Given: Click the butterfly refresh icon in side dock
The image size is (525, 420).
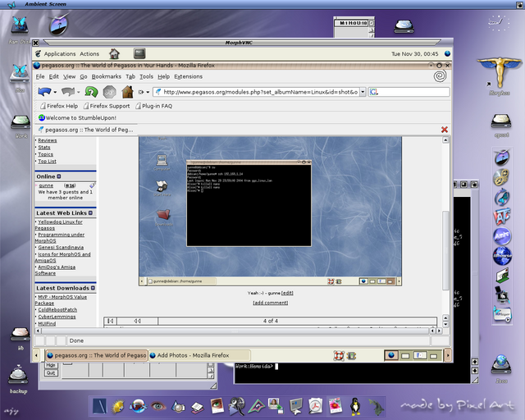Looking at the screenshot, I should click(x=502, y=197).
